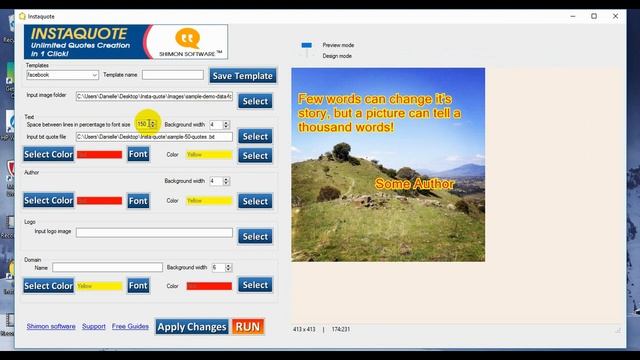This screenshot has height=360, width=640.
Task: Click the Save Template button
Action: (x=243, y=76)
